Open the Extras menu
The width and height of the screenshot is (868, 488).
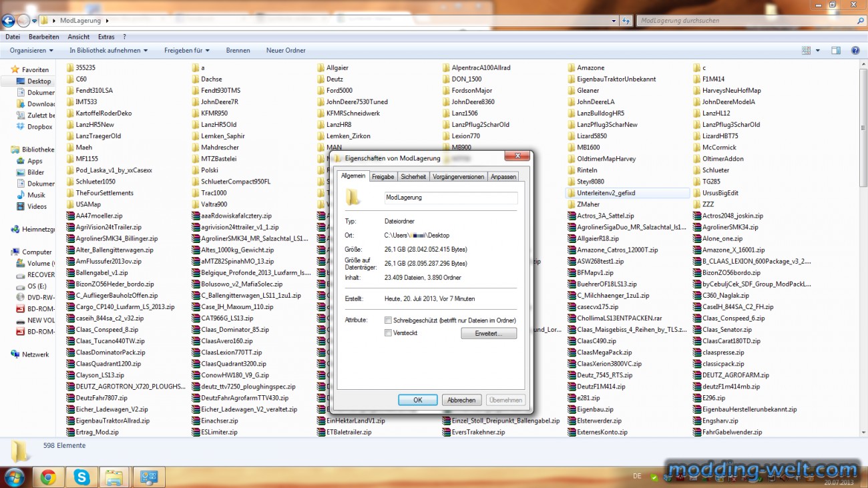tap(105, 37)
